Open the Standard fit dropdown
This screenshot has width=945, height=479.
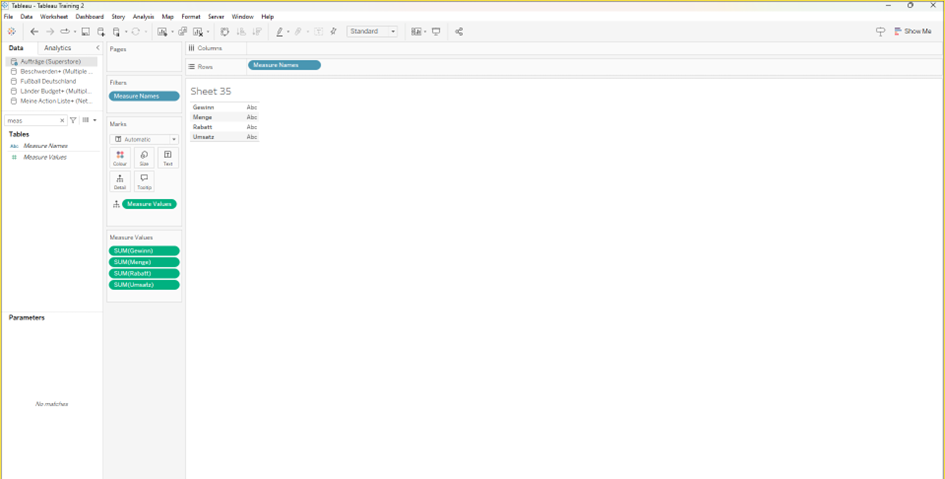click(x=372, y=31)
